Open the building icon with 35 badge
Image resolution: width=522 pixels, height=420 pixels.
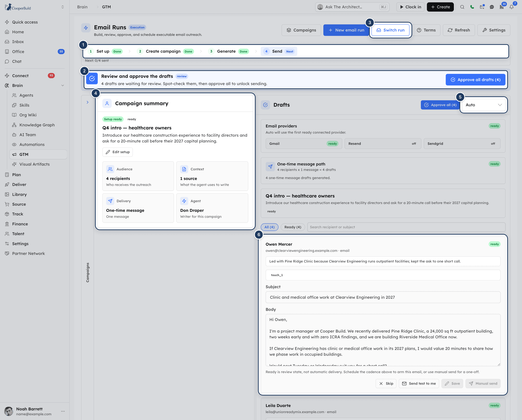click(x=502, y=7)
